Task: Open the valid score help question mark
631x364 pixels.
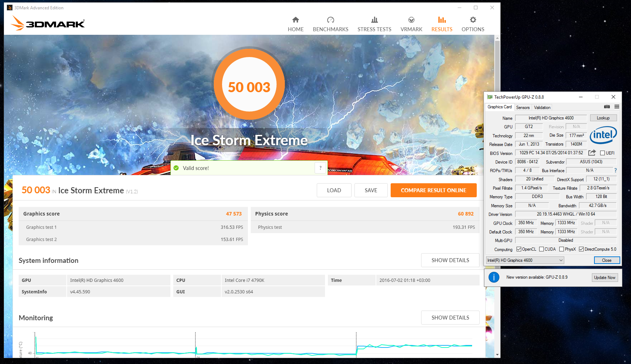Action: point(320,168)
